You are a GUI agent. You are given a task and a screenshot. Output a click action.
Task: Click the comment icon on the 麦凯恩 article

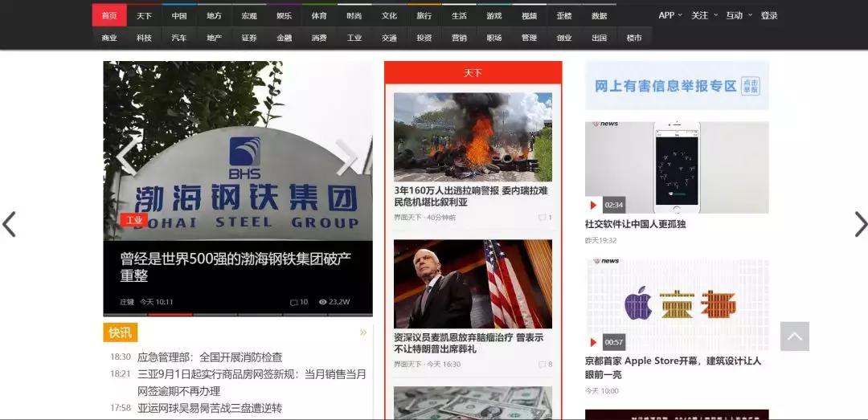click(x=542, y=364)
